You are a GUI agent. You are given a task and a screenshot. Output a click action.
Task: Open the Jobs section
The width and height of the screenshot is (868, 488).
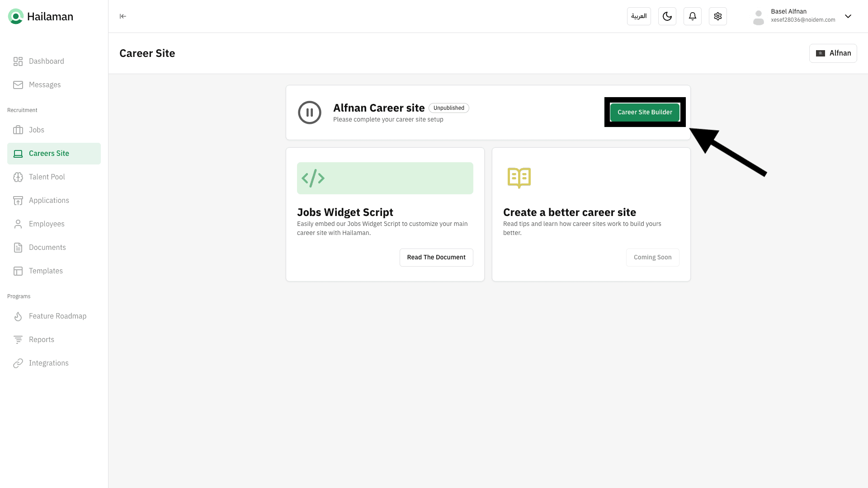36,130
